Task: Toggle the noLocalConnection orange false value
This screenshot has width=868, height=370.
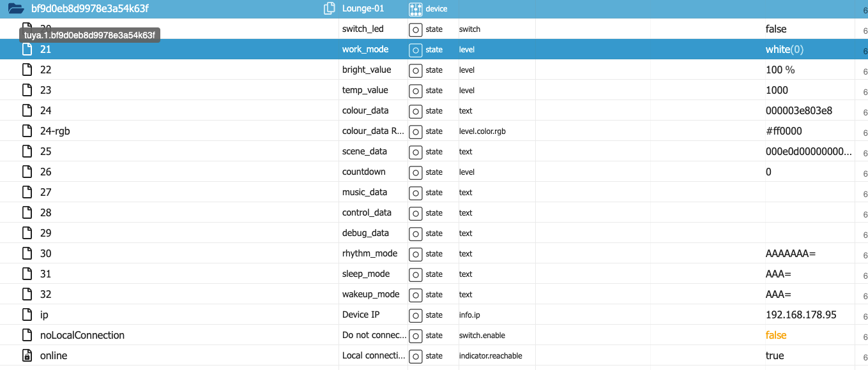Action: (776, 335)
